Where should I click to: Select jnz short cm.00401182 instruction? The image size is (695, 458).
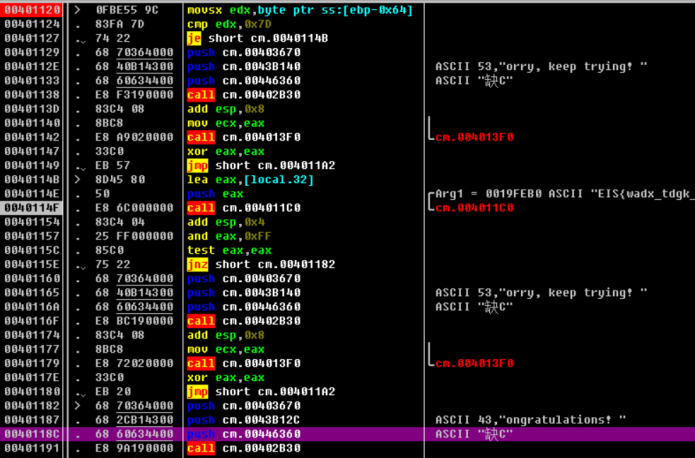pos(261,265)
